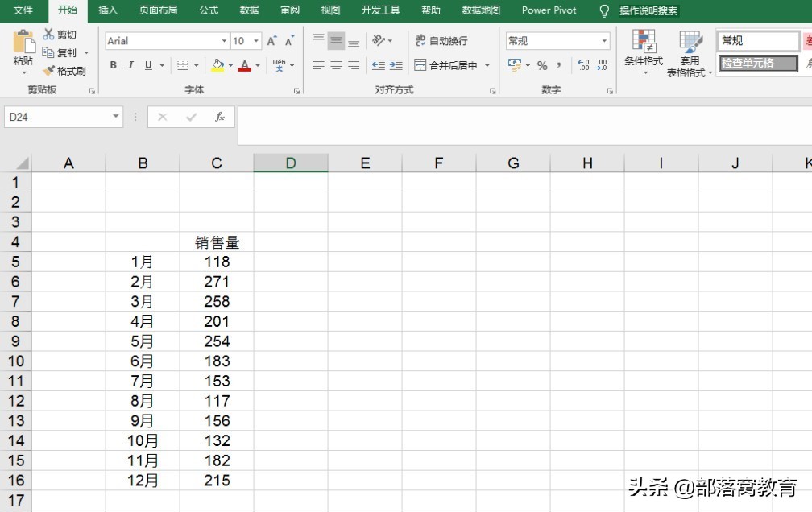Apply the 常规 cell style
Screen dimensions: 812x512
pos(759,40)
